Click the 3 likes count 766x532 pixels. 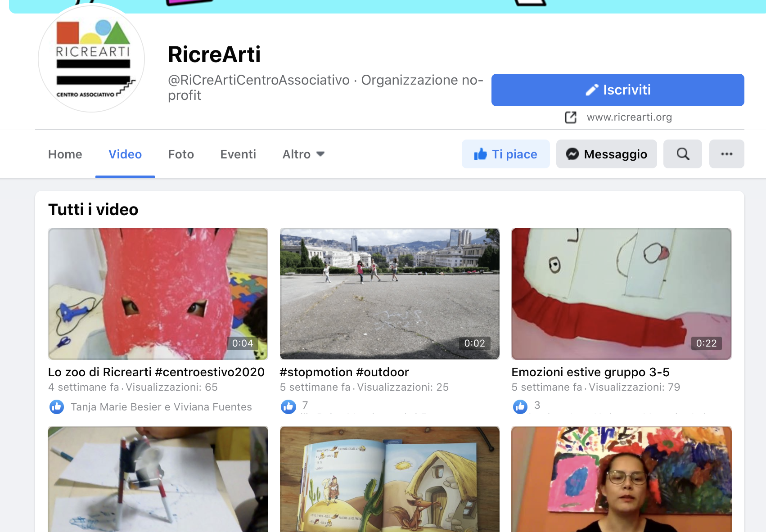click(537, 405)
